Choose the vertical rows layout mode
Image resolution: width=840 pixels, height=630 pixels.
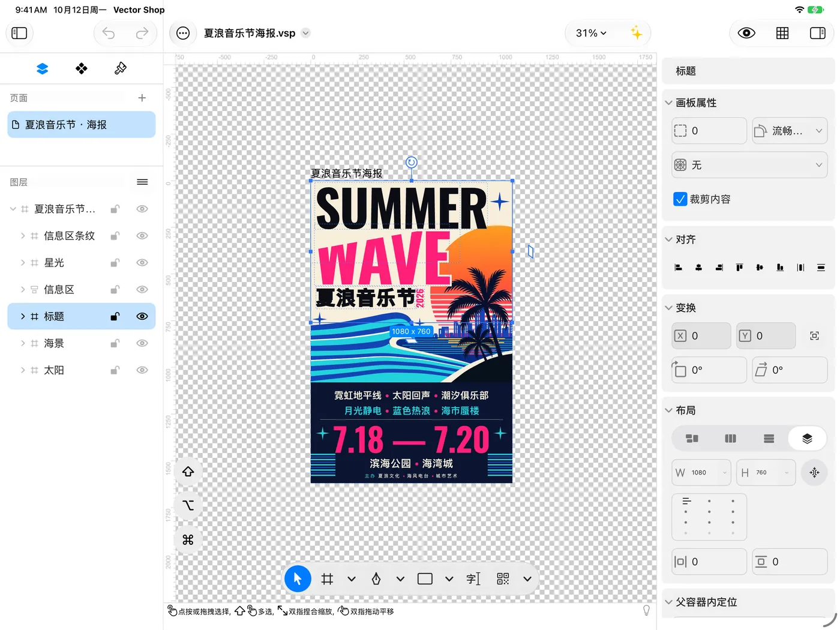[769, 439]
